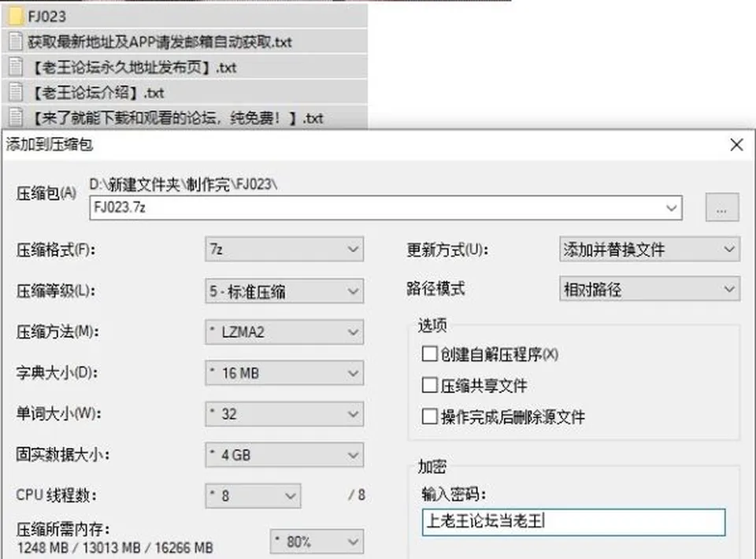Open the 更新方式 dropdown
Viewport: 756px width, 559px height.
pyautogui.click(x=650, y=249)
